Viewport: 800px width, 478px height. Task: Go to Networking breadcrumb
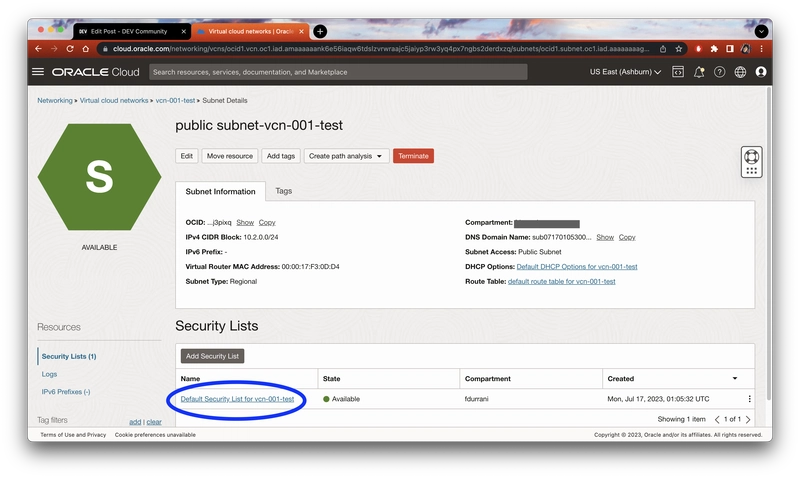[x=55, y=100]
